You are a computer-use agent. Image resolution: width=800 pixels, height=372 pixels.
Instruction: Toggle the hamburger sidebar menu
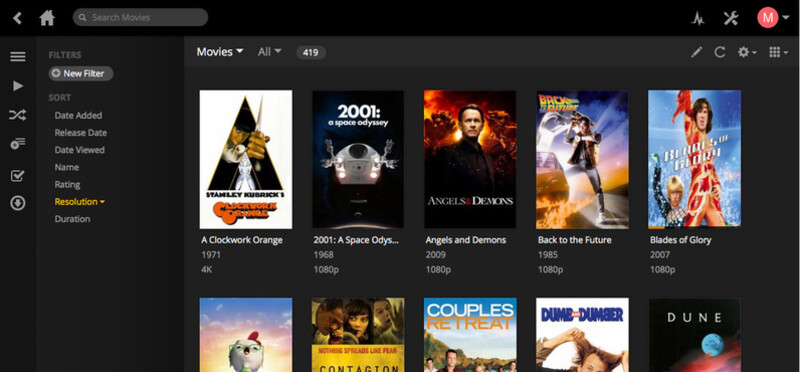point(18,56)
